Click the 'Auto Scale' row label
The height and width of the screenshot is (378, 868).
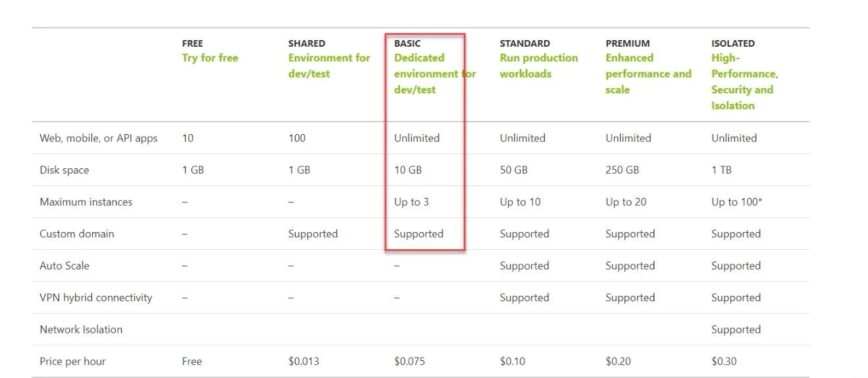pyautogui.click(x=64, y=266)
